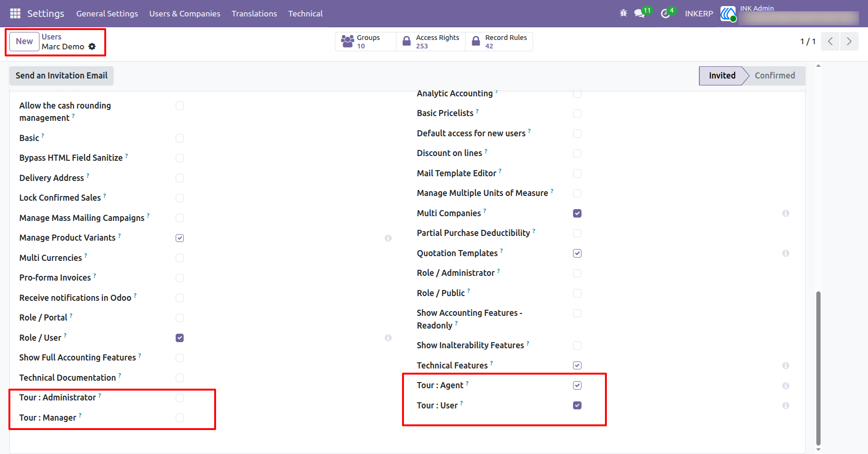
Task: Click Send an Invitation Email button
Action: [x=62, y=76]
